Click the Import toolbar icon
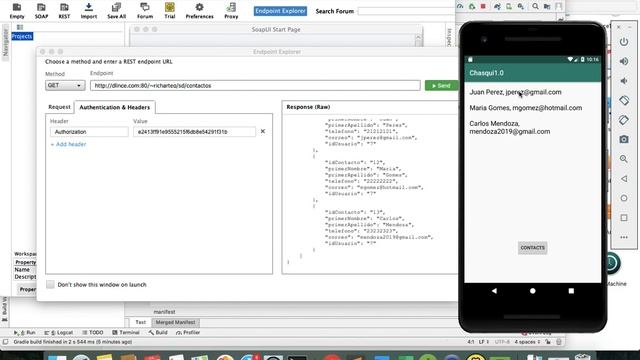 coord(89,11)
